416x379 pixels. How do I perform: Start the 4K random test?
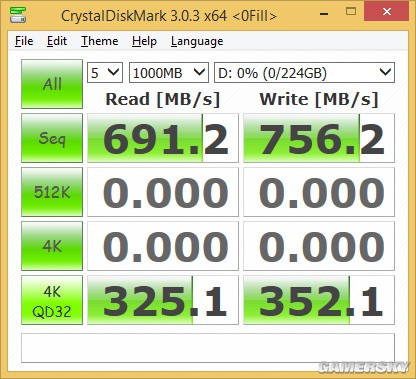(52, 246)
